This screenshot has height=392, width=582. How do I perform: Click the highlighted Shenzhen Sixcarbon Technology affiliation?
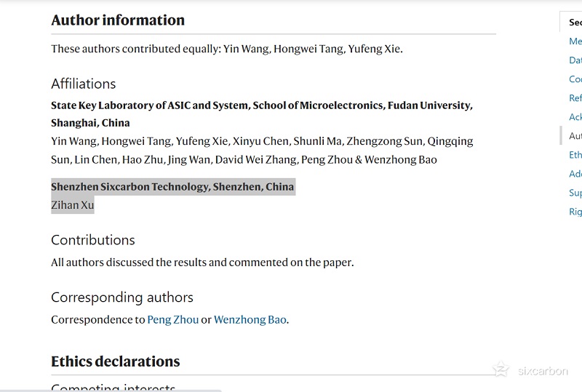click(x=172, y=187)
